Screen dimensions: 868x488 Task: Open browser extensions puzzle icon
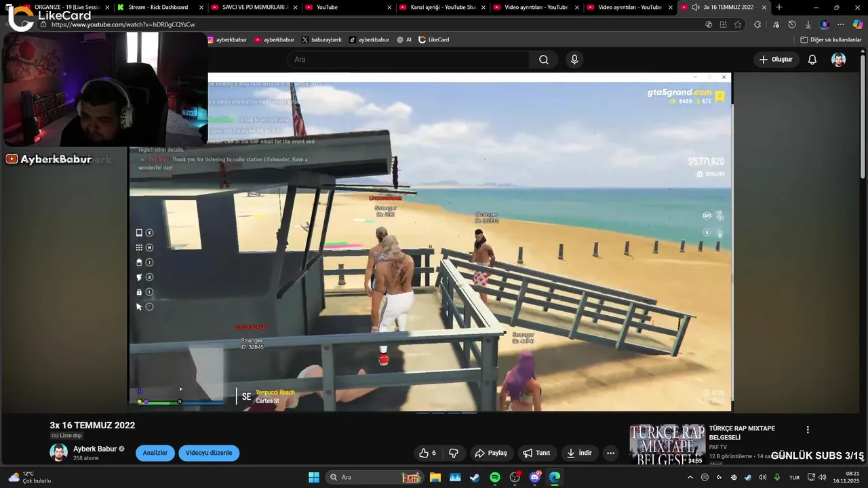757,24
